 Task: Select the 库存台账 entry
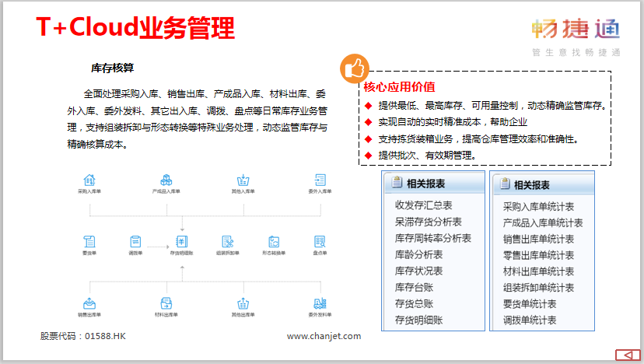[414, 288]
